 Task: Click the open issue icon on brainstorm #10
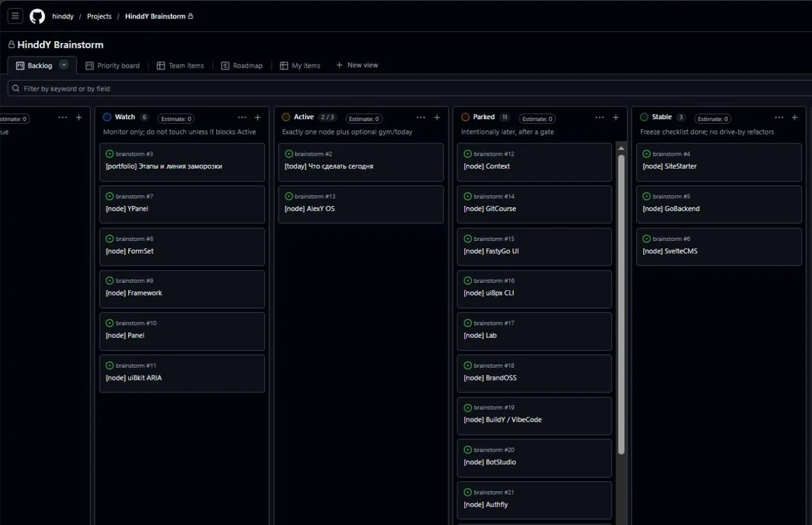point(110,323)
